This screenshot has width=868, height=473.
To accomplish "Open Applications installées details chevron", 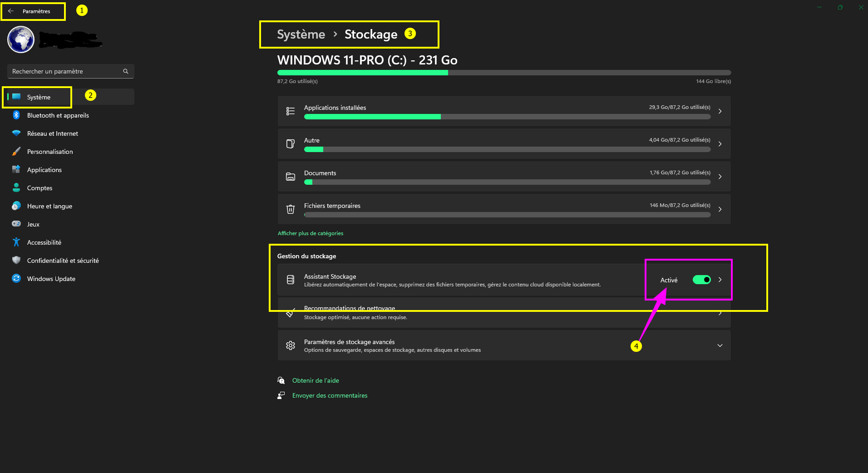I will click(x=720, y=111).
